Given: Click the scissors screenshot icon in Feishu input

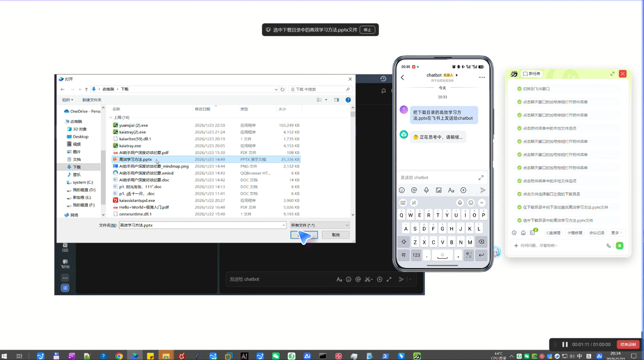Looking at the screenshot, I should [367, 279].
